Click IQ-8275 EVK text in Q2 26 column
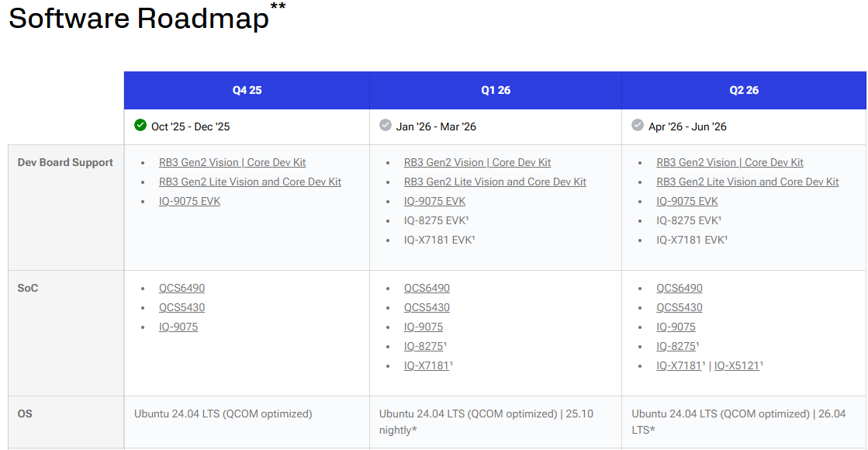868x450 pixels. tap(689, 220)
